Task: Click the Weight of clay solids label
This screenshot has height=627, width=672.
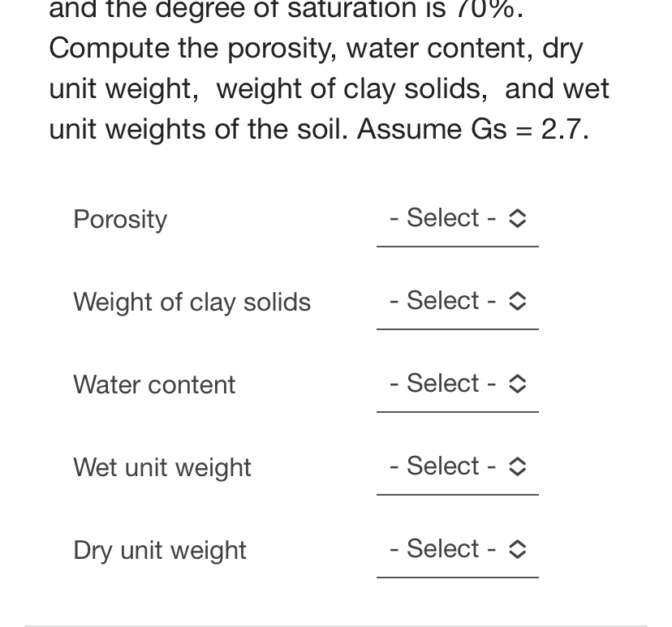Action: (x=192, y=303)
